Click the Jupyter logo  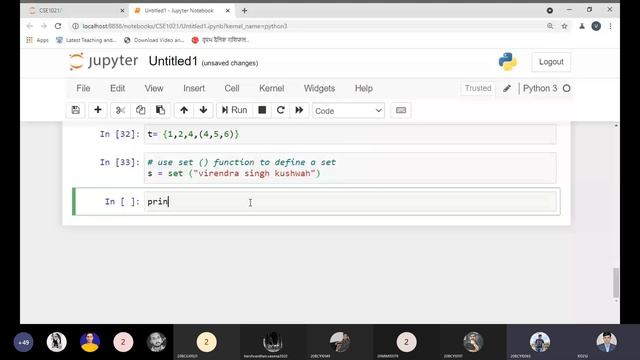click(x=104, y=61)
